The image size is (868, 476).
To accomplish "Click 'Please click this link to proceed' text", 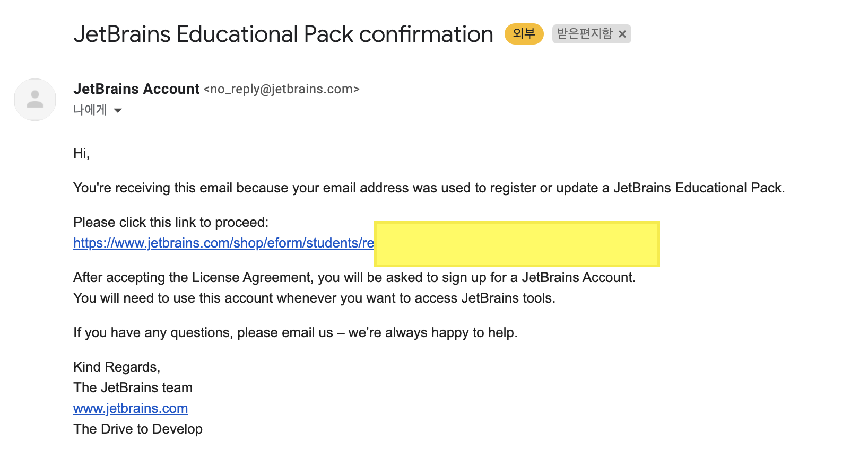I will point(171,222).
